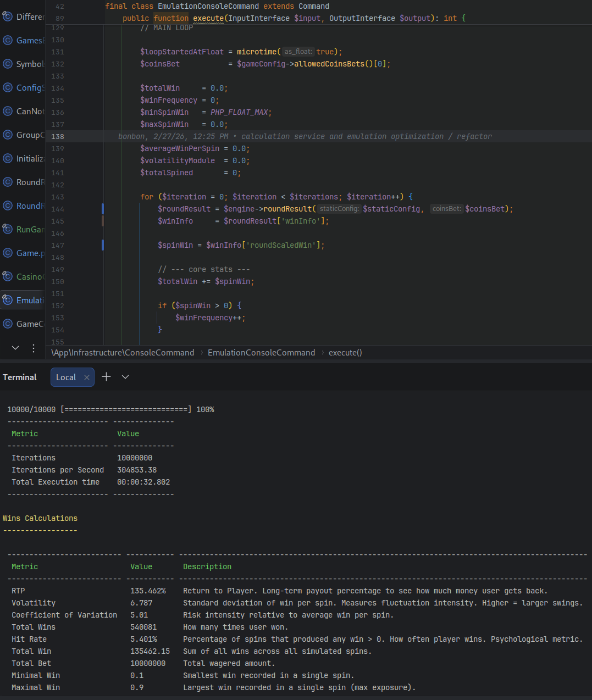592x700 pixels.
Task: Click the Total Execution time value 00:00:32.802
Action: (x=143, y=482)
